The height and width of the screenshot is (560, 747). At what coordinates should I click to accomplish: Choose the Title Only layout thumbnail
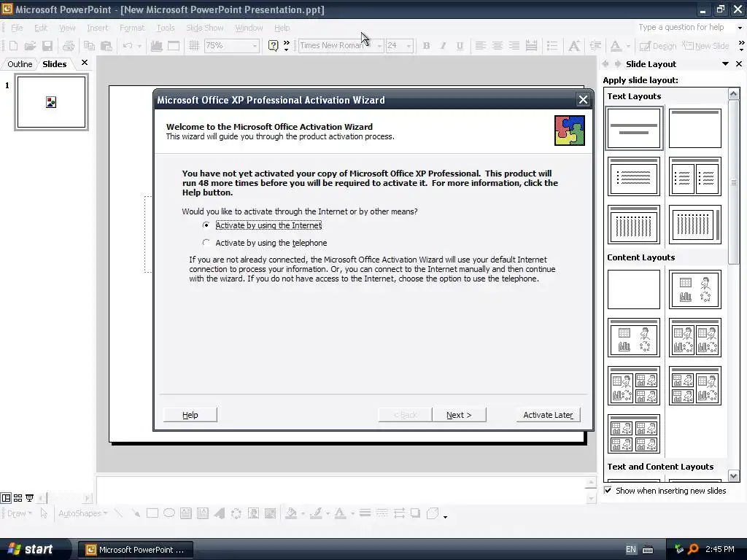[x=695, y=128]
